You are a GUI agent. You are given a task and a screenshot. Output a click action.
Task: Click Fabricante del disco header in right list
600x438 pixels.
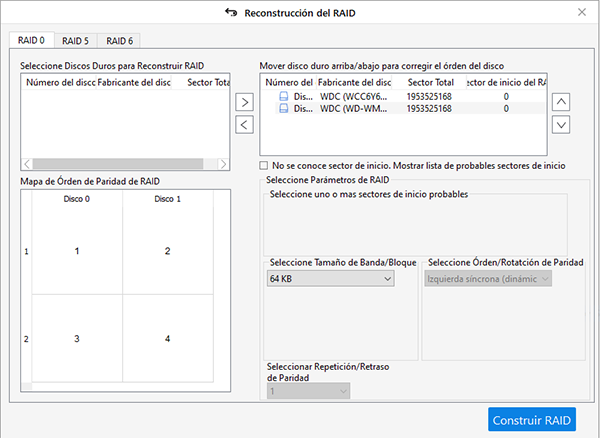point(354,82)
